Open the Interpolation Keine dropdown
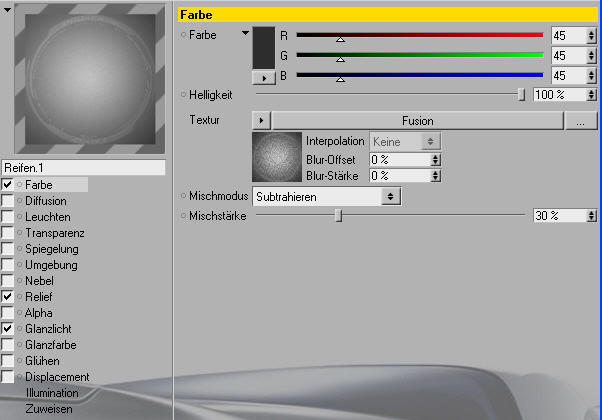The height and width of the screenshot is (420, 602). (405, 142)
